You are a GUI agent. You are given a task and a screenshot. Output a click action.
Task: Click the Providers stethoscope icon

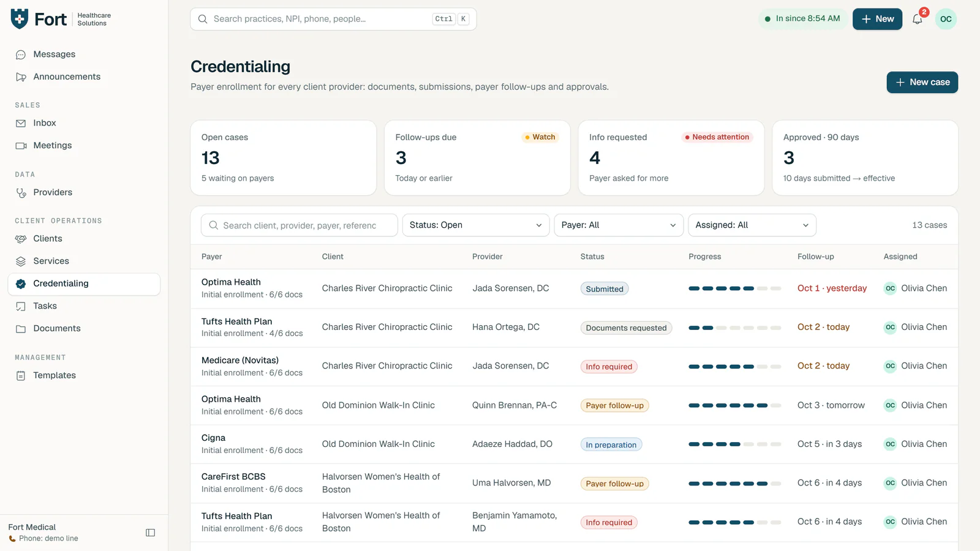pos(21,193)
